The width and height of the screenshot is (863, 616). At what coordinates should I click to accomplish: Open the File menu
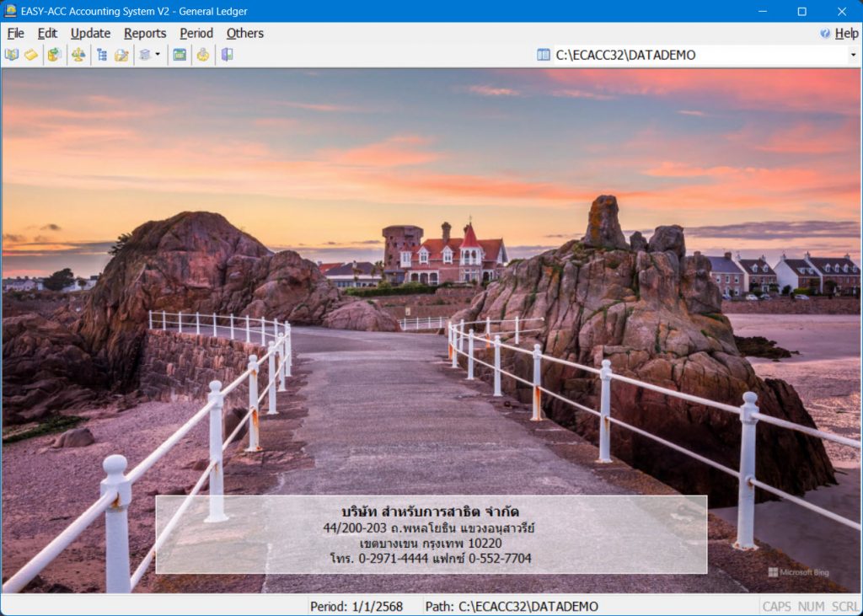[15, 33]
